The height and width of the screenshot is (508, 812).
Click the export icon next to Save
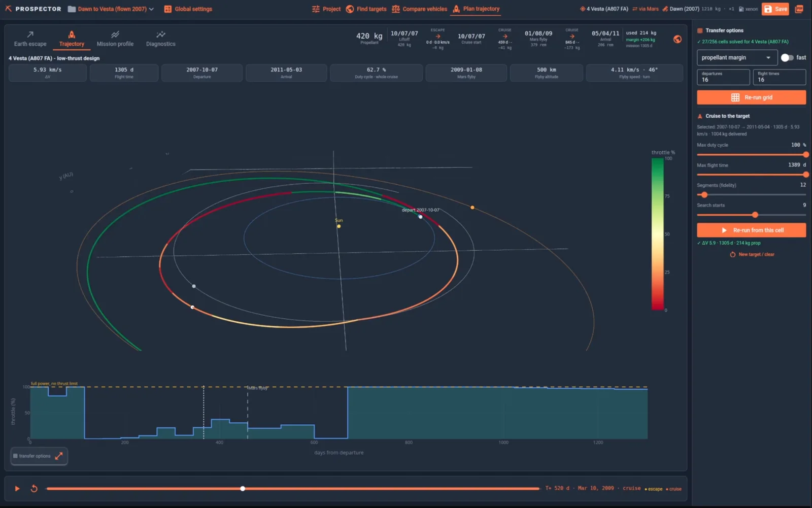(799, 9)
